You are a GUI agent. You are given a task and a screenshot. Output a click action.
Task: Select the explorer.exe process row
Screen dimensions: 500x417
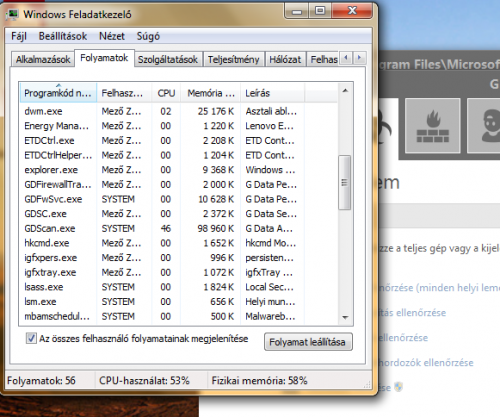pyautogui.click(x=178, y=170)
